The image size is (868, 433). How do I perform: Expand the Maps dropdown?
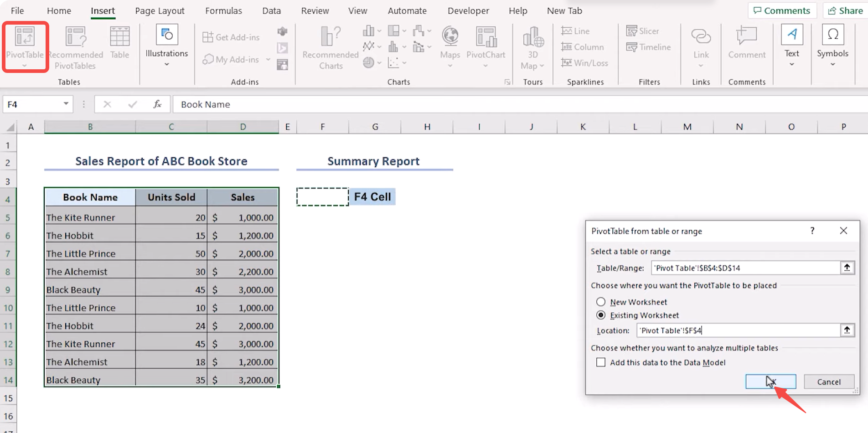450,66
